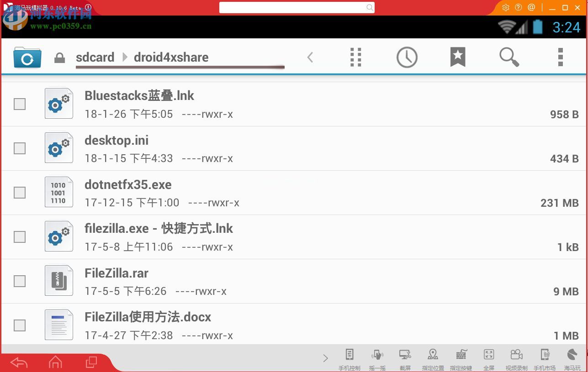Click the 958 B size value
This screenshot has width=588, height=372.
click(564, 115)
